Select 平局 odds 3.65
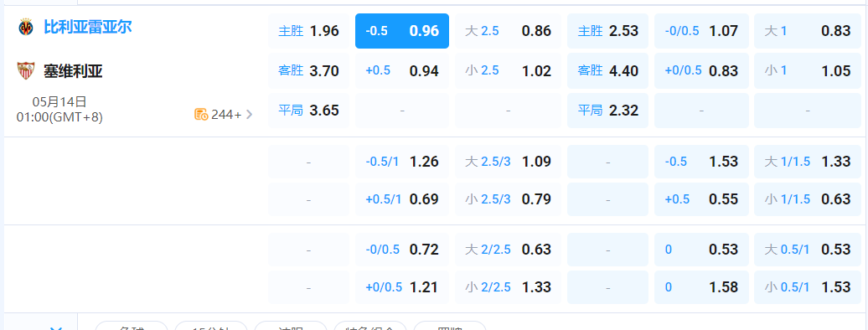The width and height of the screenshot is (868, 330). 308,111
